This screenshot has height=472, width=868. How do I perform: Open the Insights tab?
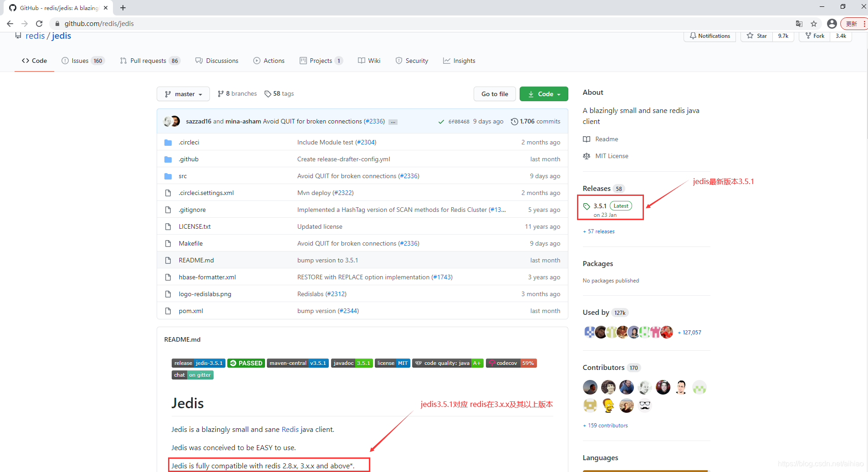click(459, 61)
